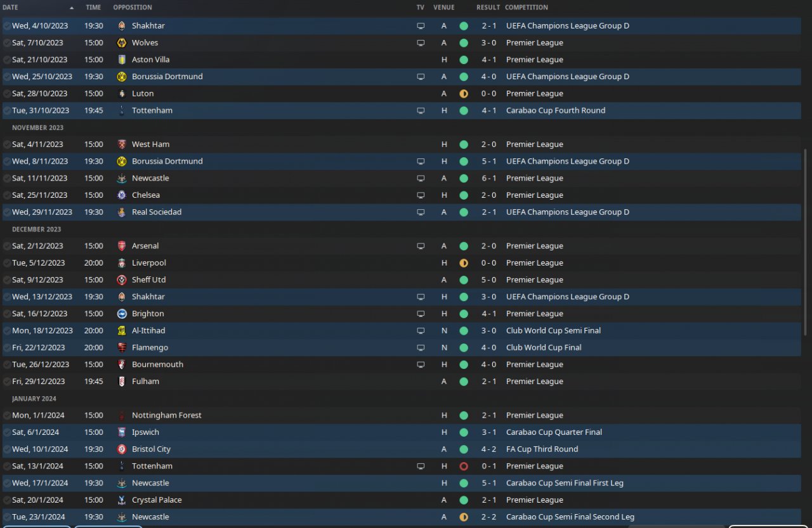The width and height of the screenshot is (812, 528).
Task: Click the TV icon on the Arsenal fixture
Action: tap(420, 246)
